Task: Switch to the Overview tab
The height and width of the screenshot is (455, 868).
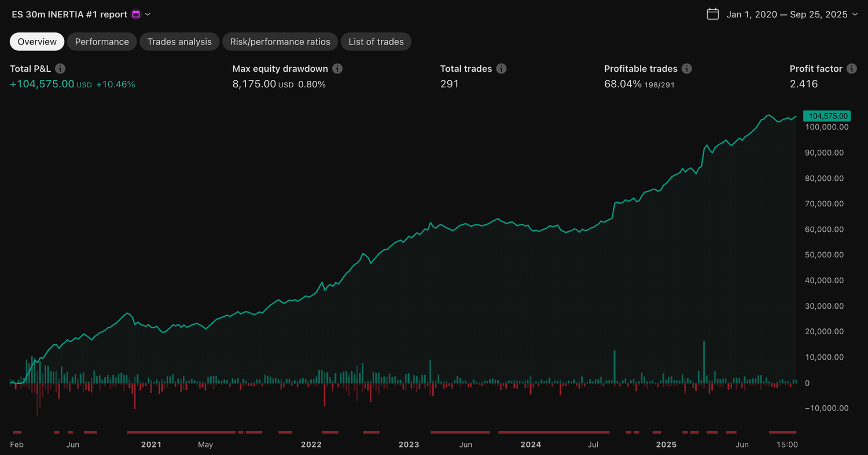Action: 37,42
